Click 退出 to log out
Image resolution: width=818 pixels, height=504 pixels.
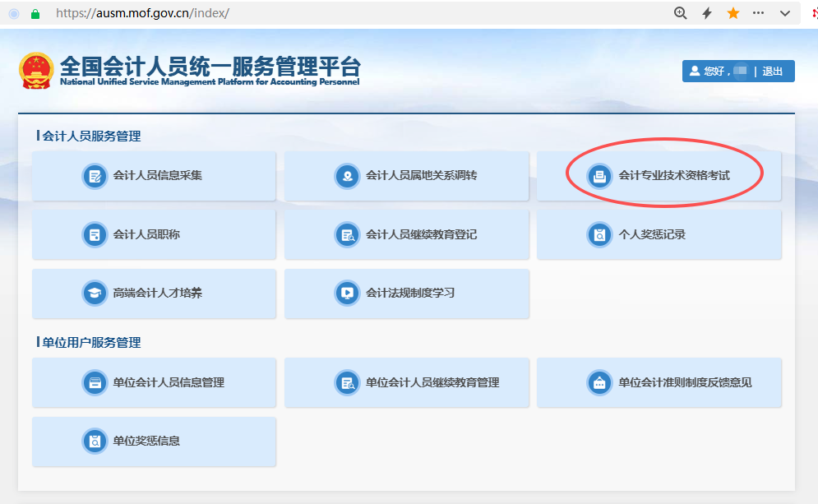(773, 71)
